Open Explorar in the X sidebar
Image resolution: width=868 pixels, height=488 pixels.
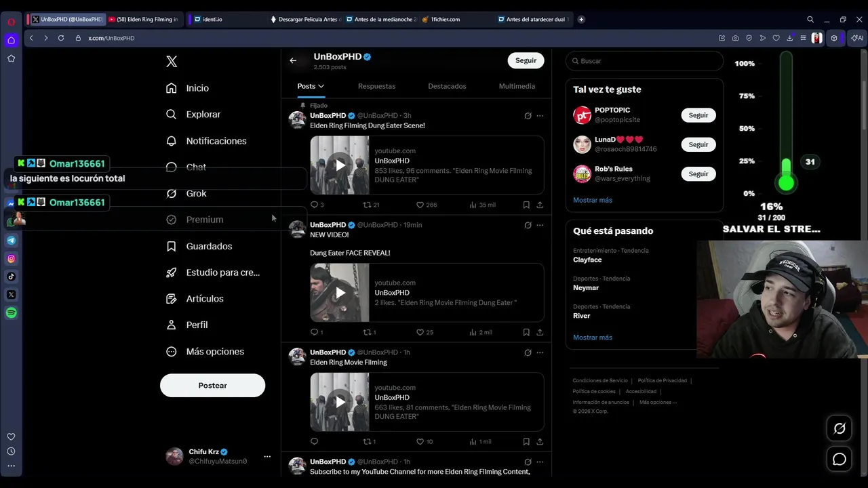click(194, 115)
